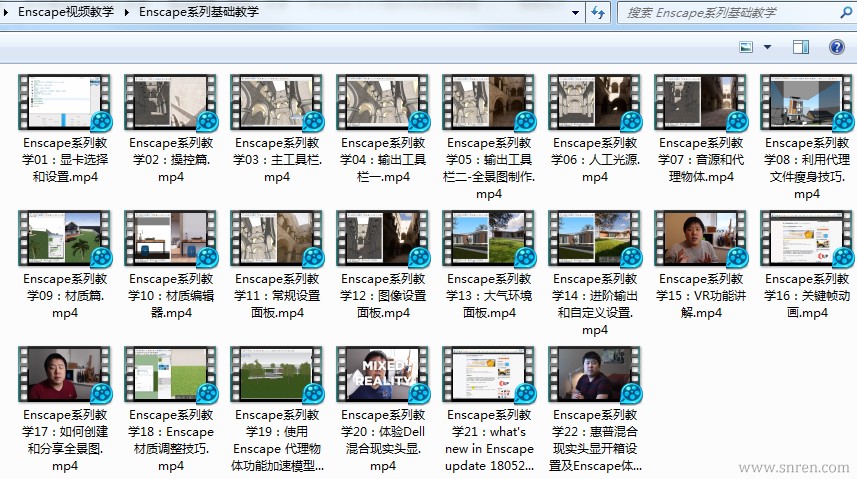The image size is (857, 479).
Task: Select video thumbnail 教学14 进阶输出和自定义设置
Action: tap(595, 239)
